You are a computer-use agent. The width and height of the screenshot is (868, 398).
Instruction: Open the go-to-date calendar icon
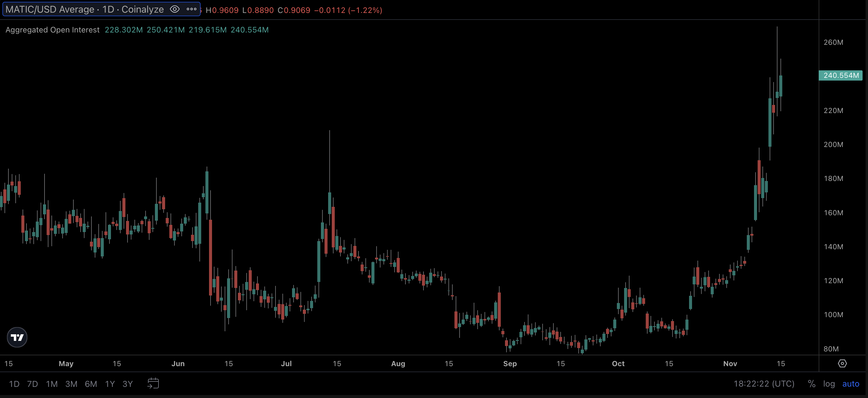(x=153, y=383)
